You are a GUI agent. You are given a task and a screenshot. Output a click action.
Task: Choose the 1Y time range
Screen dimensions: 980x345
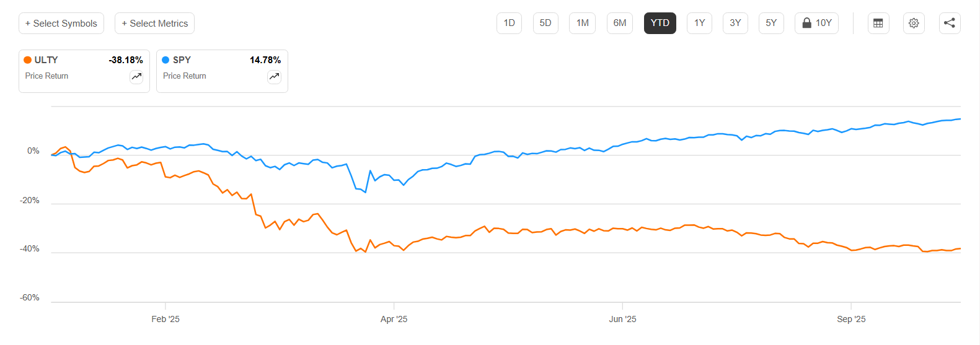(699, 24)
